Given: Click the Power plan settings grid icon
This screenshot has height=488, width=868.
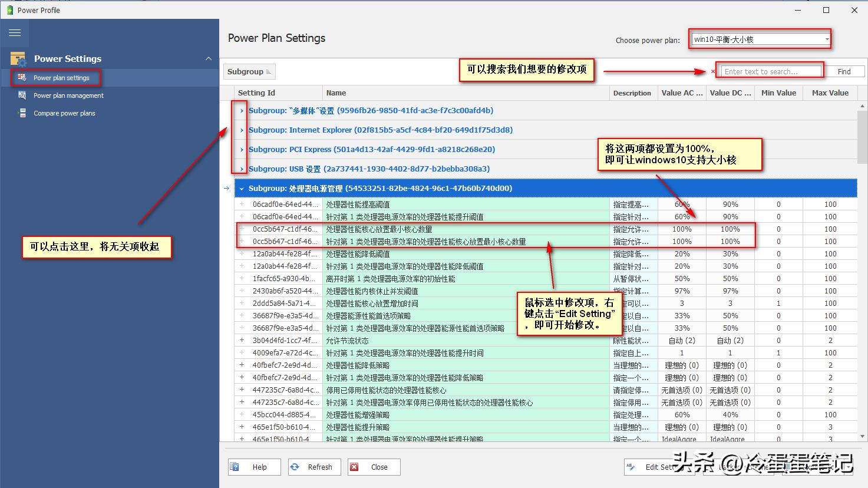Looking at the screenshot, I should point(22,78).
